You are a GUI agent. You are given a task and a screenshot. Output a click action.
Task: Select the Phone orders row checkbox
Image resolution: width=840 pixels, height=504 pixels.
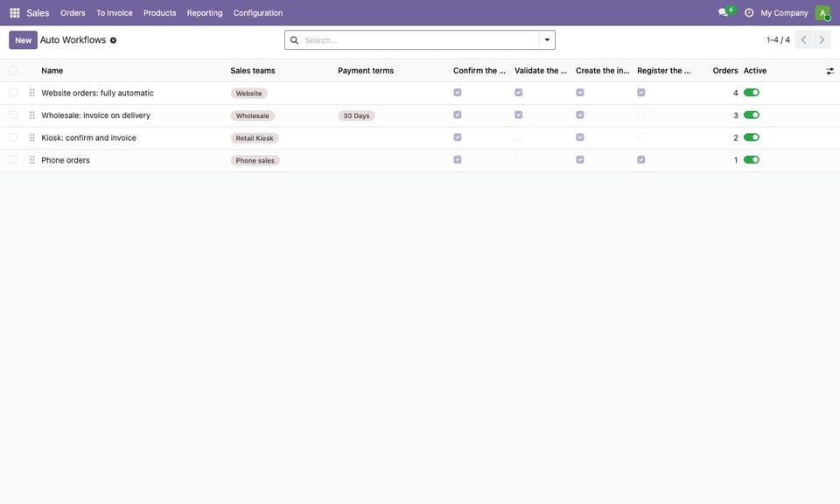click(x=13, y=160)
